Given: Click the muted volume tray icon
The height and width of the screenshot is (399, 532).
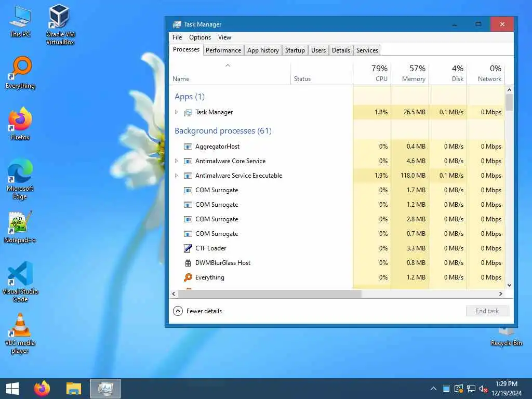Looking at the screenshot, I should click(x=483, y=389).
